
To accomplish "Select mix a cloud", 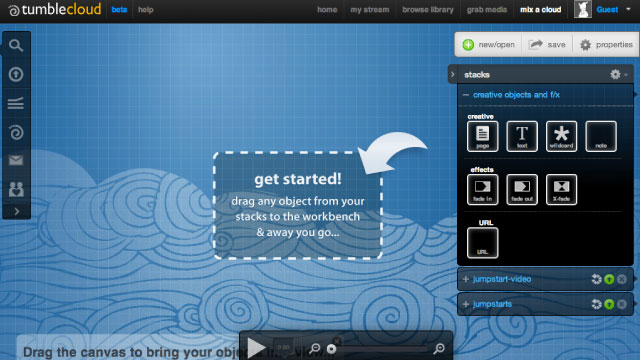I will coord(540,10).
